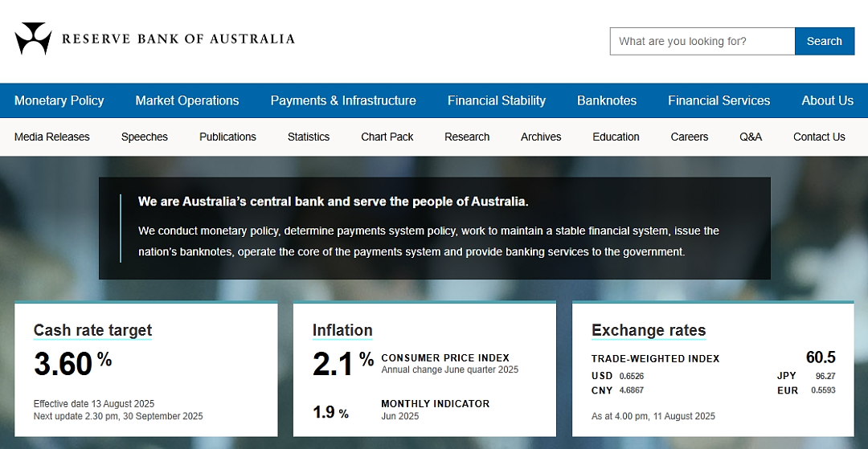The width and height of the screenshot is (868, 449).
Task: Click the Reserve Bank of Australia wordmark
Action: pos(178,39)
